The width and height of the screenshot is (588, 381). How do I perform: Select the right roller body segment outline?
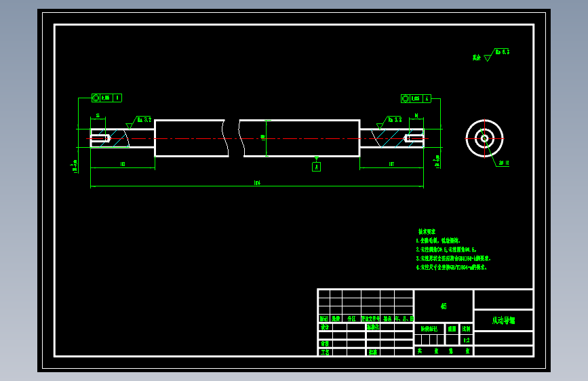point(300,138)
